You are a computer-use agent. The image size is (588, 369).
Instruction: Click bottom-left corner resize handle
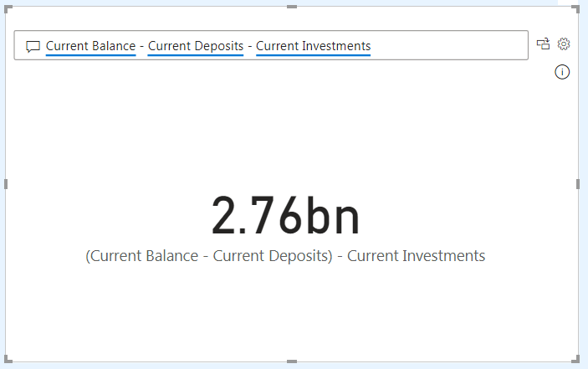click(8, 359)
